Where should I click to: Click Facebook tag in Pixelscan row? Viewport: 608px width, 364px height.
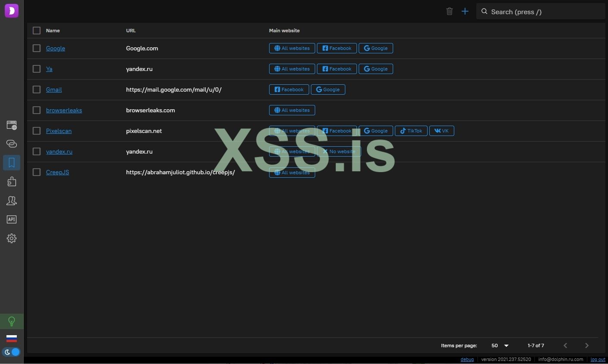(x=337, y=131)
